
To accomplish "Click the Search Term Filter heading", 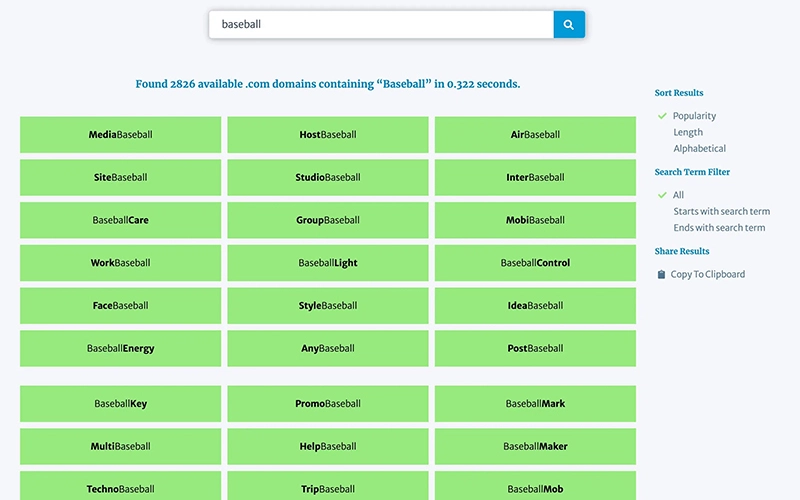I will coord(692,172).
